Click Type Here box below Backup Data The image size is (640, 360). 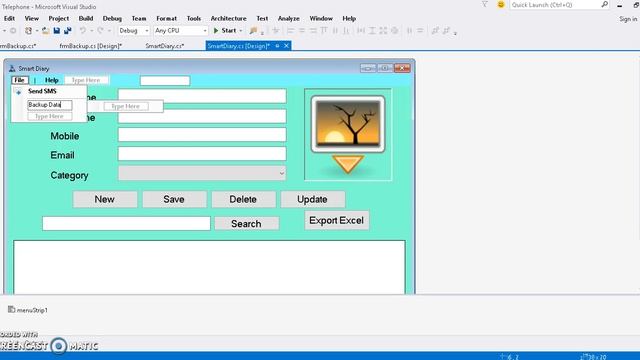(49, 116)
